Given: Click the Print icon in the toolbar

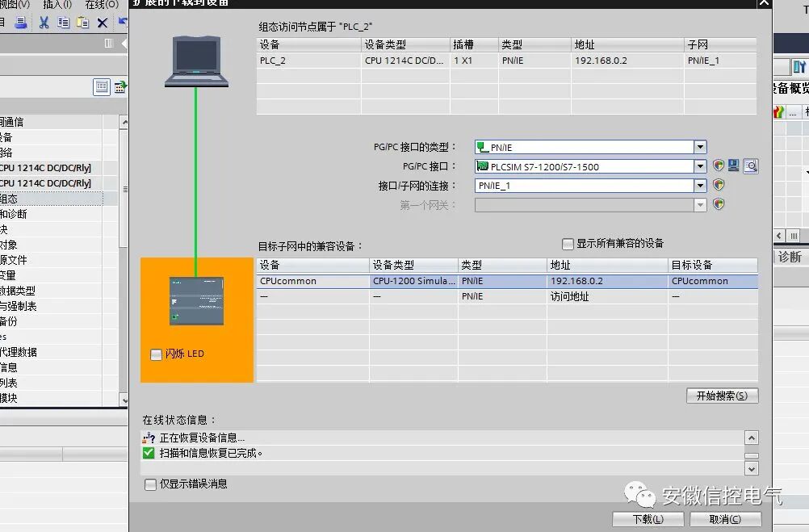Looking at the screenshot, I should tap(21, 22).
